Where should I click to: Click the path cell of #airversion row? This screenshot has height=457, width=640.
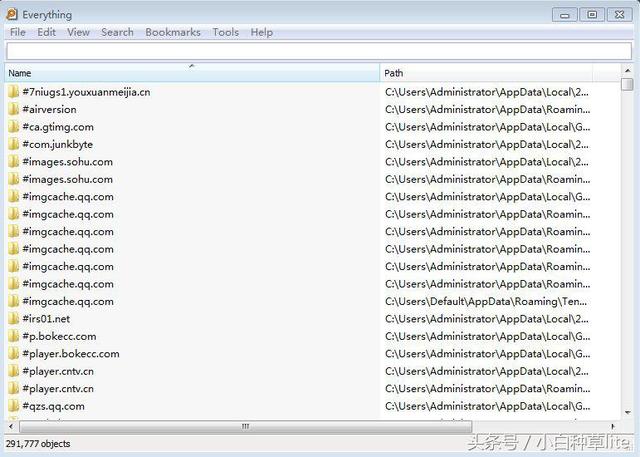click(487, 109)
